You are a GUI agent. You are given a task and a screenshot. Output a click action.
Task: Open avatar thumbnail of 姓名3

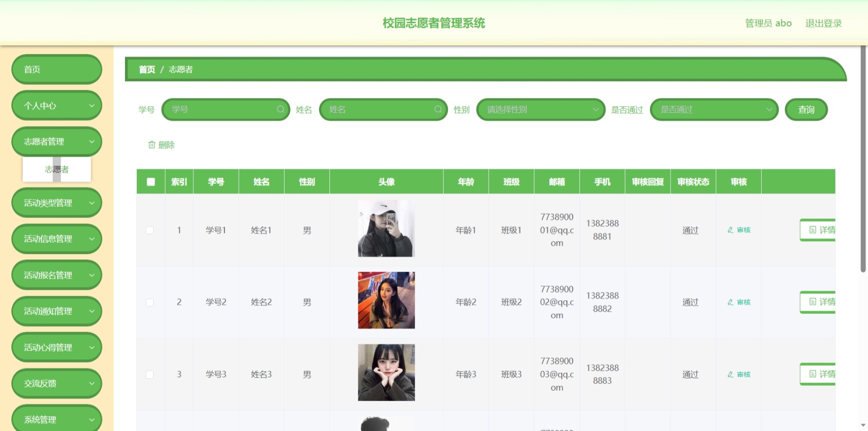pyautogui.click(x=386, y=372)
